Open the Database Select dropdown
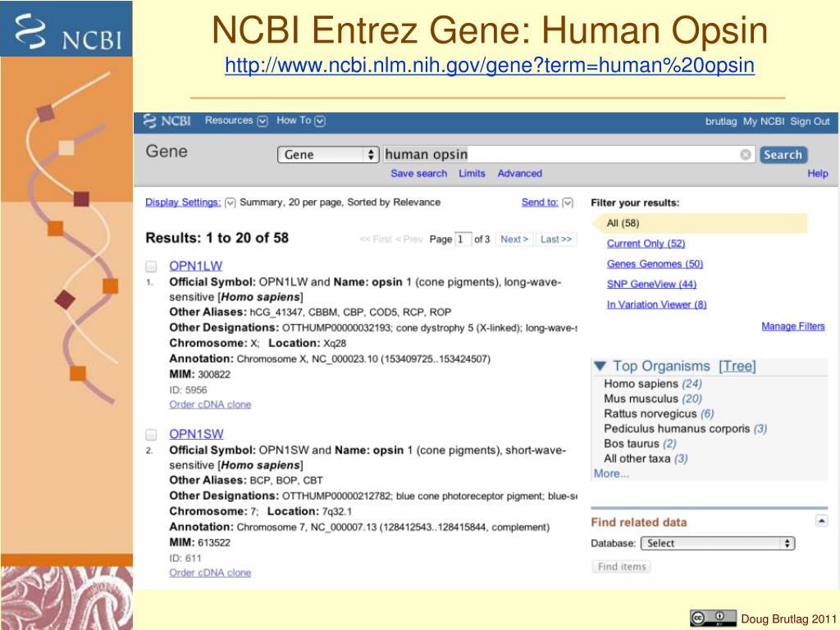The image size is (840, 630). pos(717,543)
